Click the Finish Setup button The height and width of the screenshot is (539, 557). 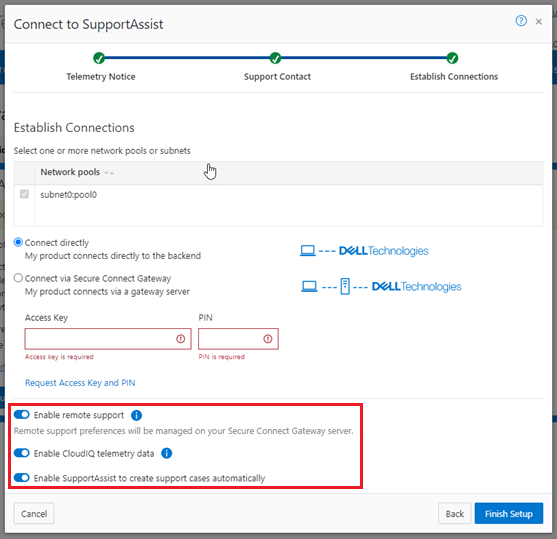coord(509,513)
